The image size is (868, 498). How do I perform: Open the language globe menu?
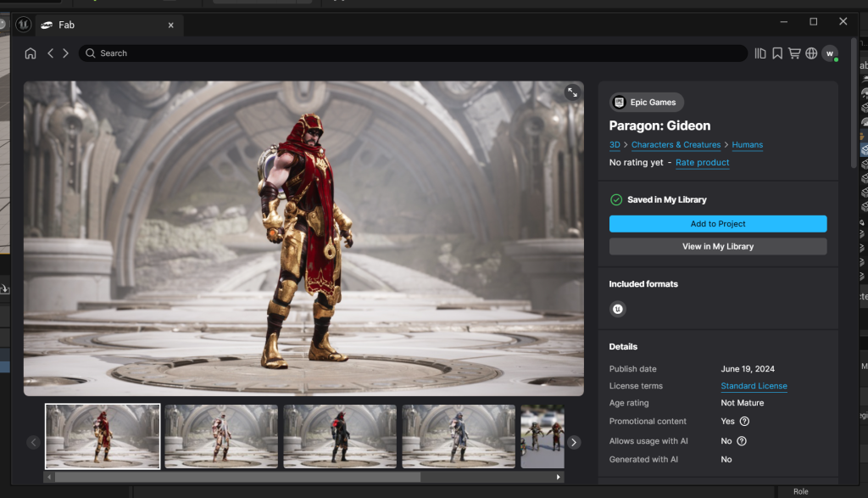[811, 53]
